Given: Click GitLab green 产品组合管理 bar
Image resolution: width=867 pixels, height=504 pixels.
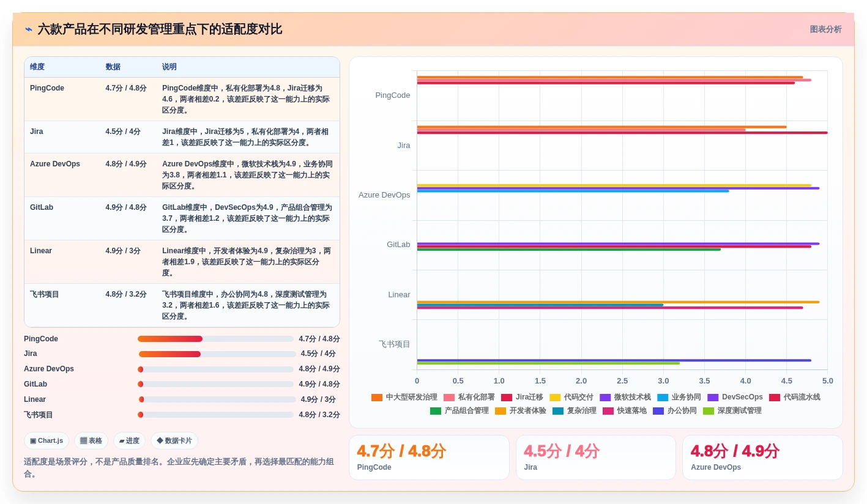Looking at the screenshot, I should [x=569, y=250].
